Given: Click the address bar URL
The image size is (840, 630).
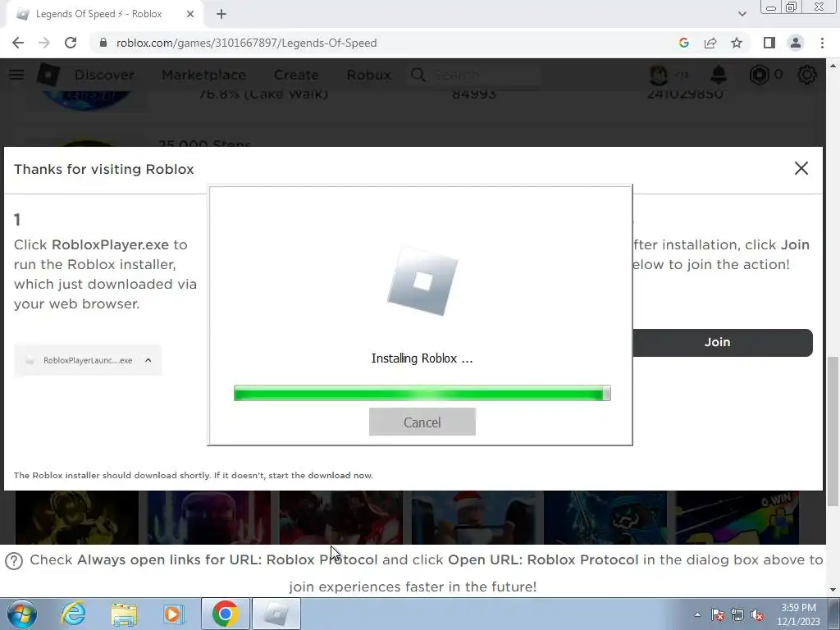Looking at the screenshot, I should coord(246,43).
